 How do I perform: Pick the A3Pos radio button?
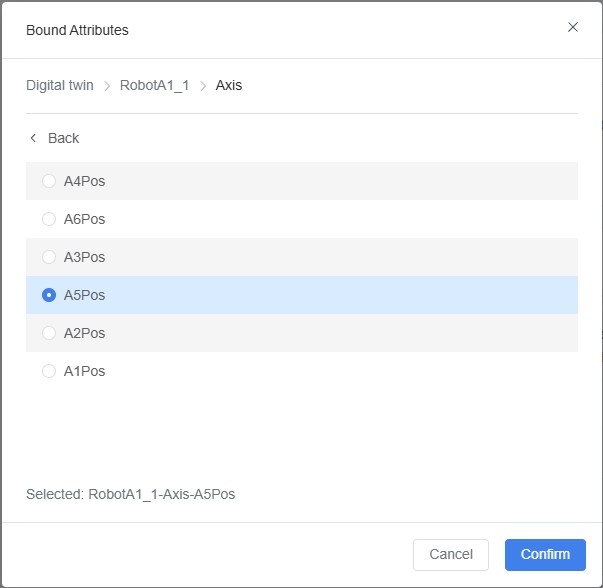[x=49, y=257]
